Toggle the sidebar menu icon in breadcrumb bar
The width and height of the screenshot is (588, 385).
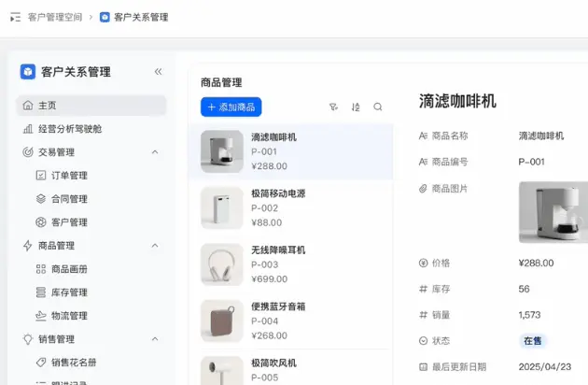(15, 17)
